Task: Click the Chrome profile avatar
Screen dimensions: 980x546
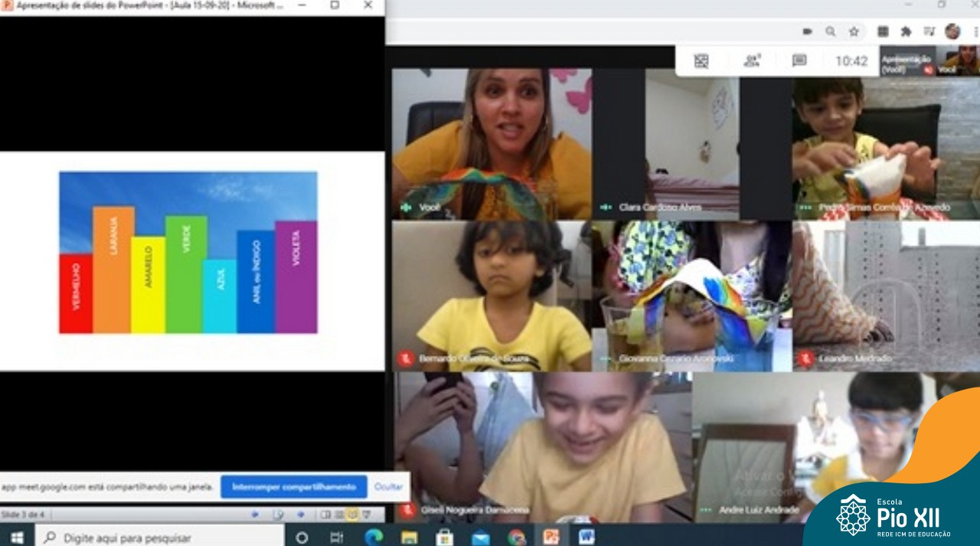Action: (952, 31)
